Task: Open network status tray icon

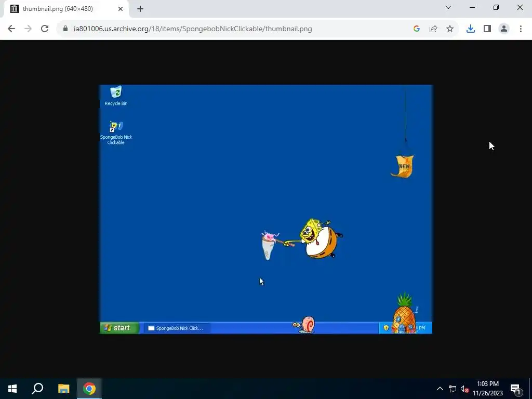Action: coord(453,389)
